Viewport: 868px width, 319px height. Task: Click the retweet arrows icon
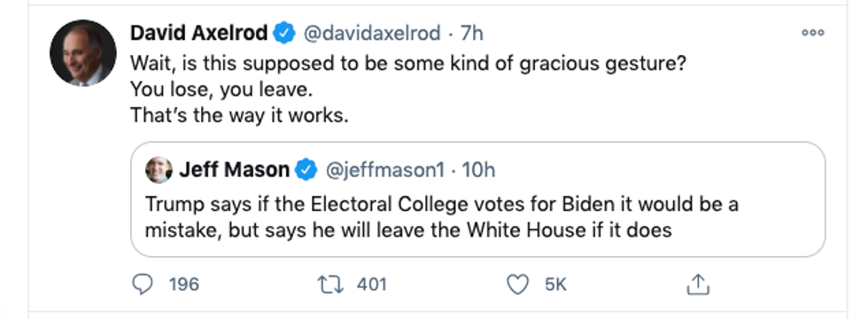330,284
